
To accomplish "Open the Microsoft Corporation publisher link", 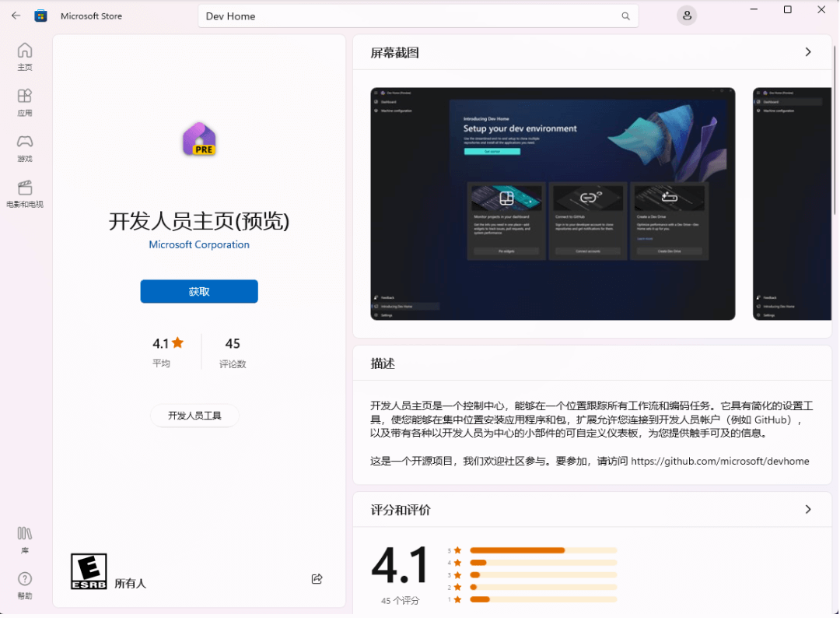I will pyautogui.click(x=198, y=244).
